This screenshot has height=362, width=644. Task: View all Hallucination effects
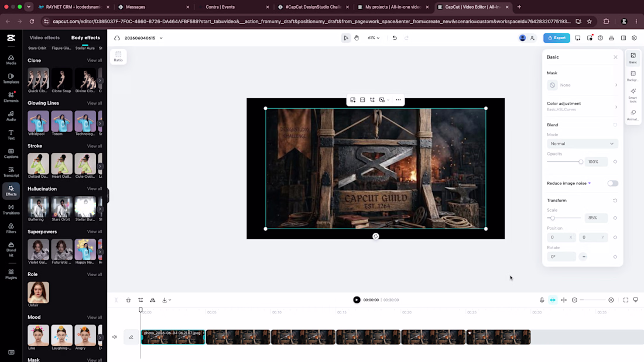tap(94, 189)
